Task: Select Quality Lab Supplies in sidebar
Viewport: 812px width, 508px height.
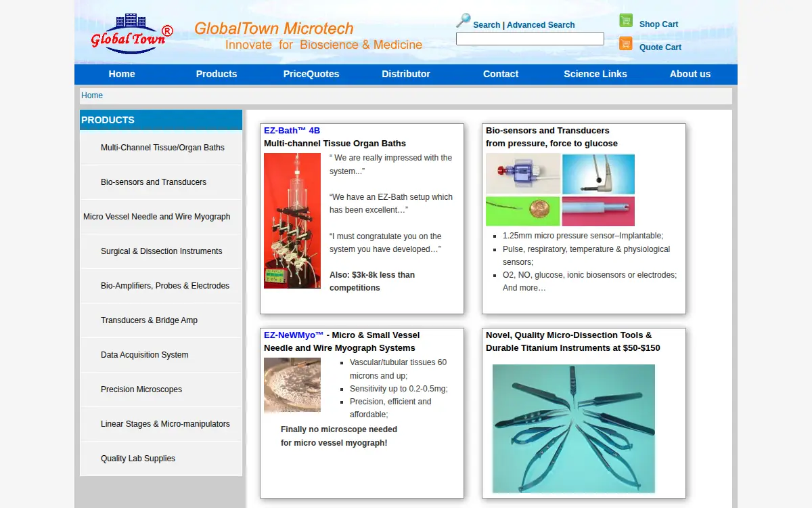Action: [x=161, y=459]
